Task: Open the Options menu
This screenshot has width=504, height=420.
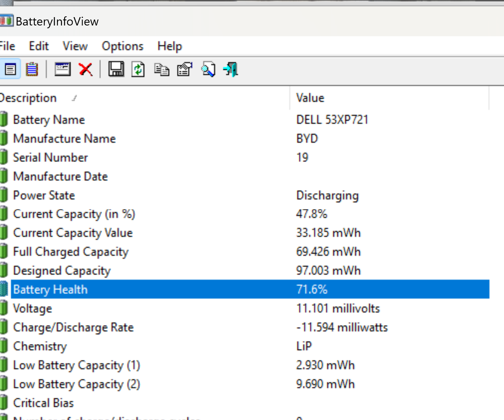Action: tap(122, 46)
